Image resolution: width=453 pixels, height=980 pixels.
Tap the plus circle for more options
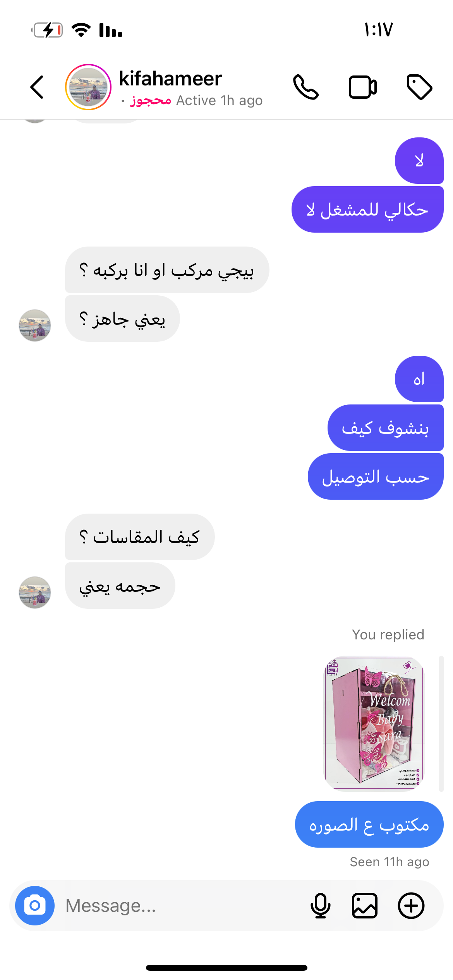(x=411, y=906)
